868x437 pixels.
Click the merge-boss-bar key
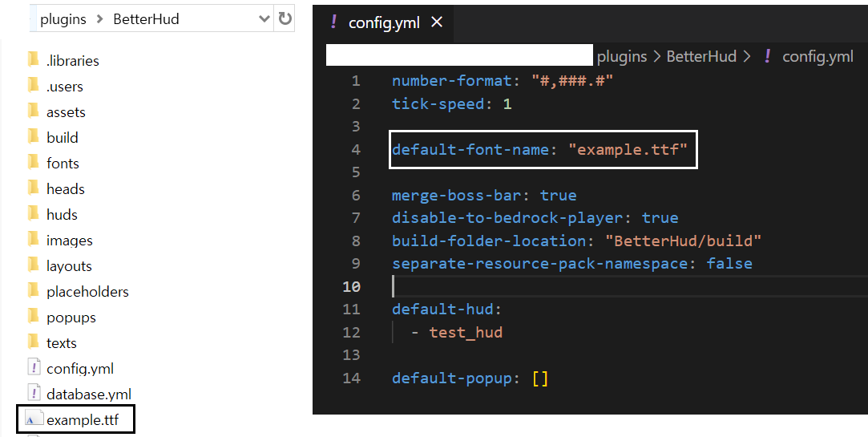pos(456,195)
